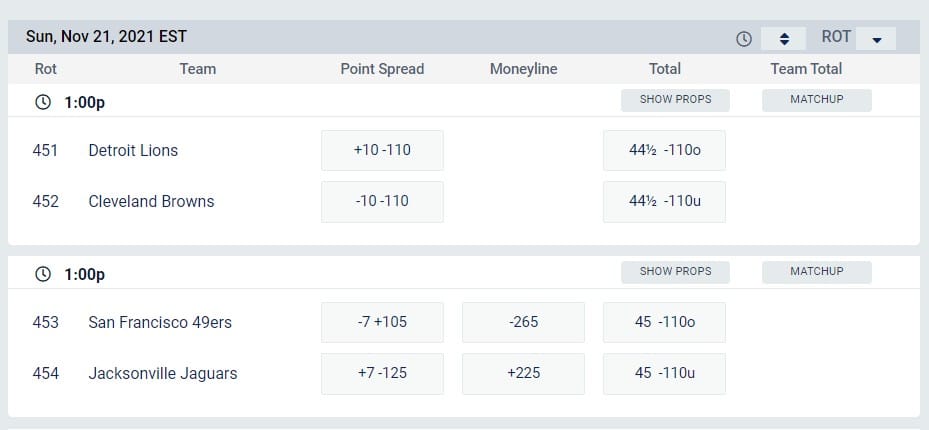Select 49ers -7 +105 spread
Screen dimensions: 929x430
tap(382, 322)
